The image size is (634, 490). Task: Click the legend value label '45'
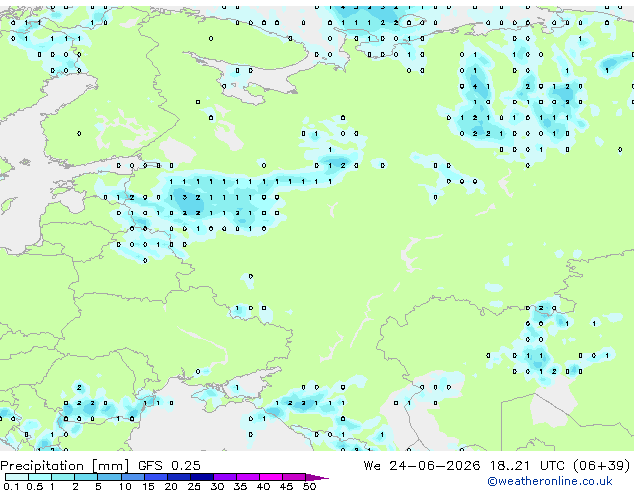286,486
